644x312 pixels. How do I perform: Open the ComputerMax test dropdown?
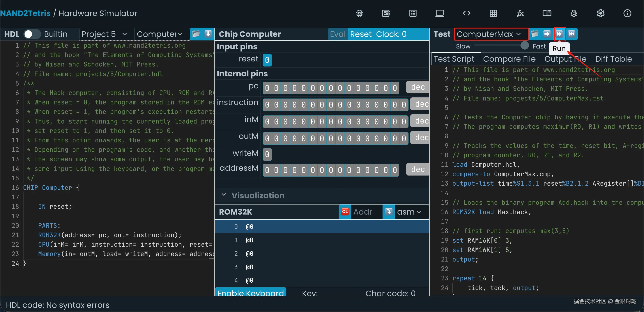489,34
